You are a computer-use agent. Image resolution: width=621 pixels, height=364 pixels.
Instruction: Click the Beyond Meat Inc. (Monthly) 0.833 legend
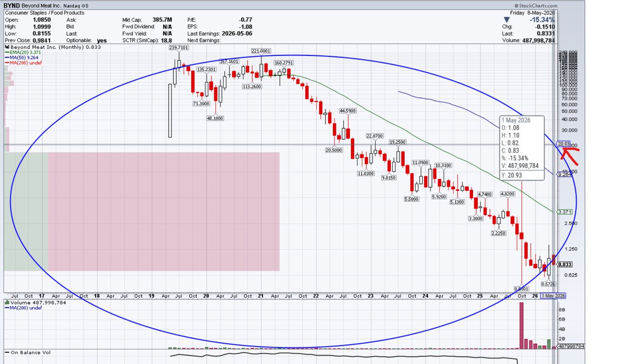click(x=52, y=47)
